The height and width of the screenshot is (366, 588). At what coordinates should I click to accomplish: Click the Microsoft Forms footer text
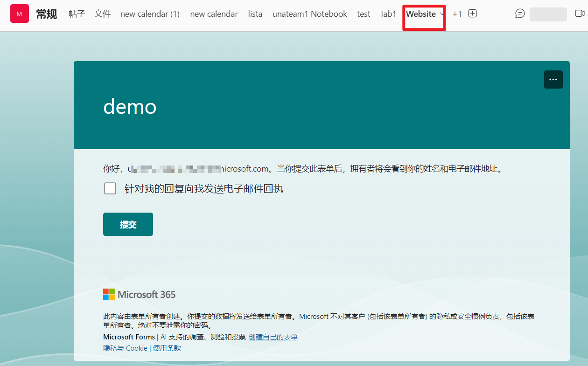click(x=129, y=337)
